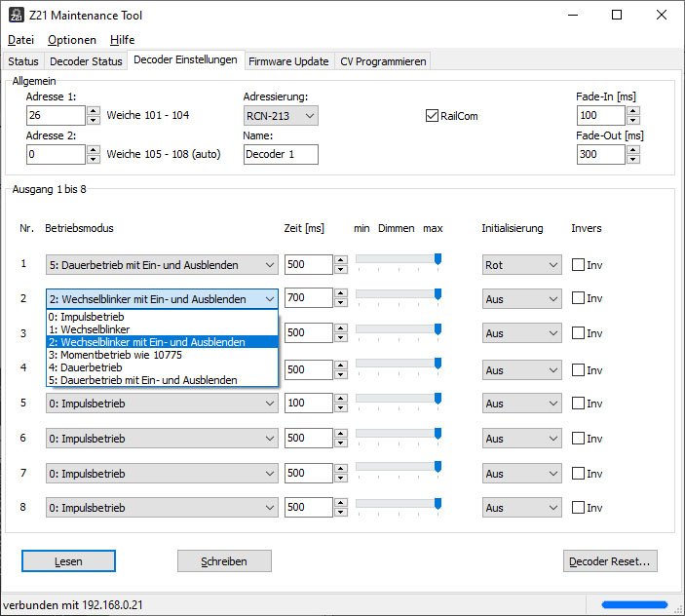The image size is (685, 616).
Task: Click the Name field showing Decoder 1
Action: (281, 154)
